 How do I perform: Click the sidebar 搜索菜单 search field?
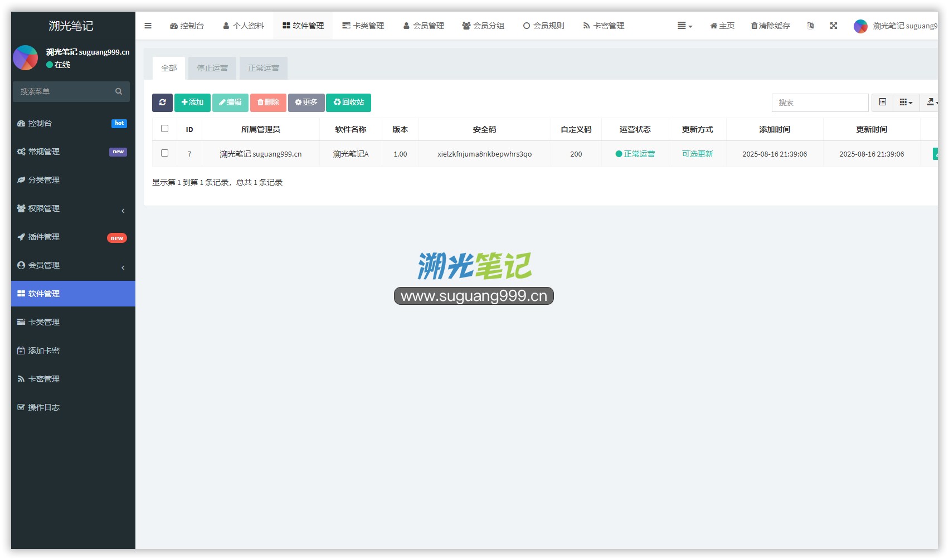64,91
